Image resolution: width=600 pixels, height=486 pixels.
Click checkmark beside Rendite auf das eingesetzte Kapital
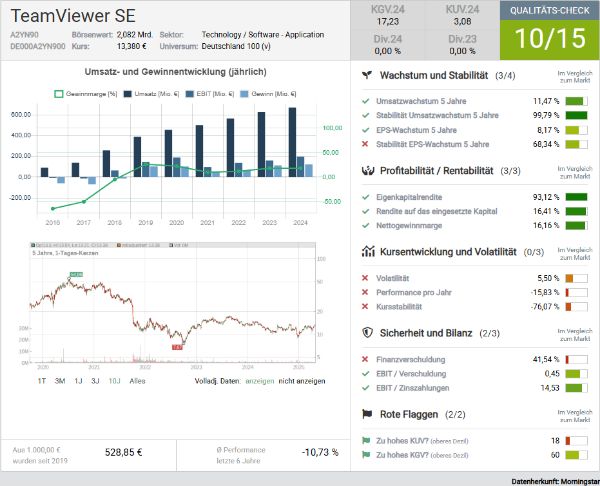[365, 211]
